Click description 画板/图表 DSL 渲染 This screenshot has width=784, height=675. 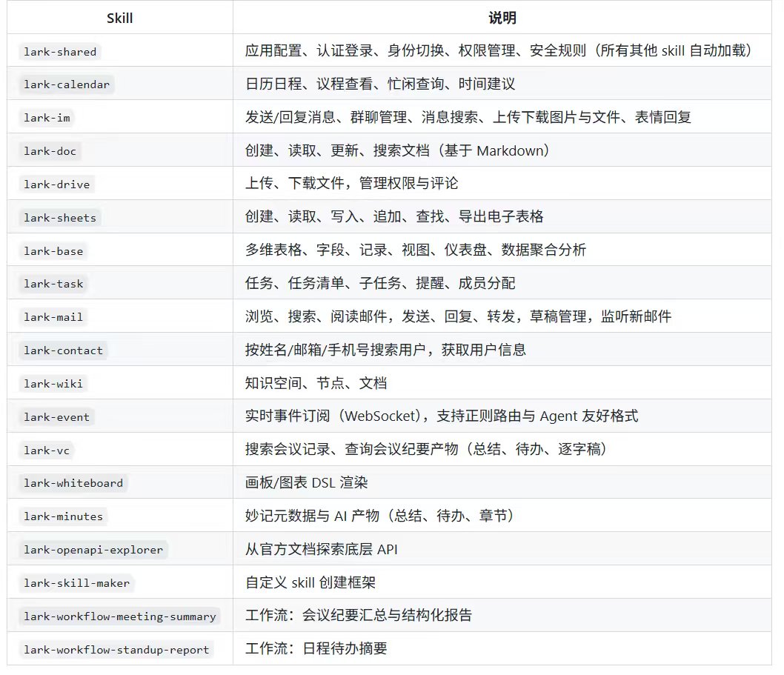(x=307, y=483)
